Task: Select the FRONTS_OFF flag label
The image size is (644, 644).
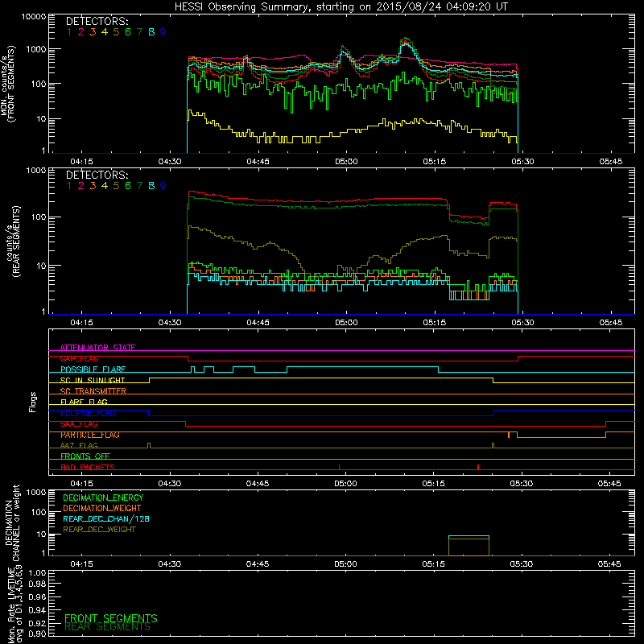Action: (85, 456)
